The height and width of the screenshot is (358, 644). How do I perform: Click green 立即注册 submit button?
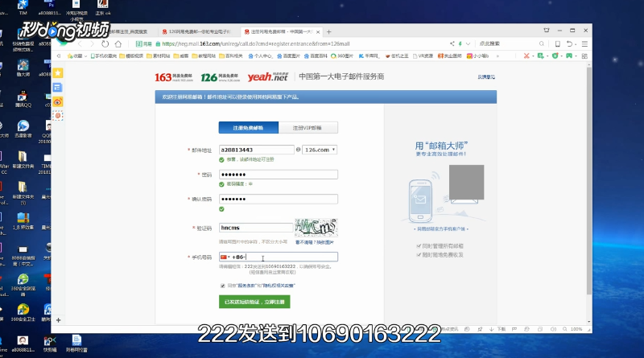point(254,302)
